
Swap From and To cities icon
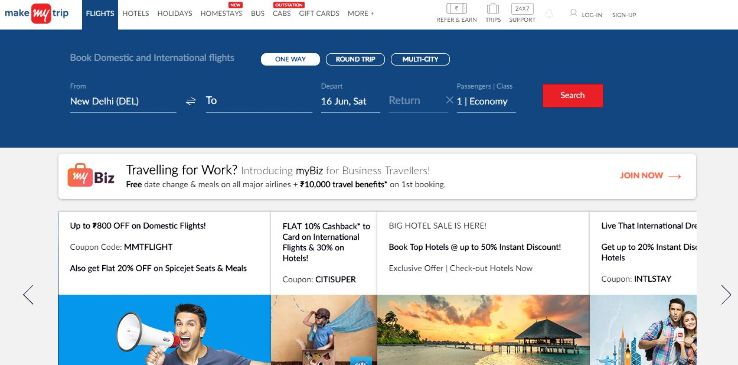191,101
